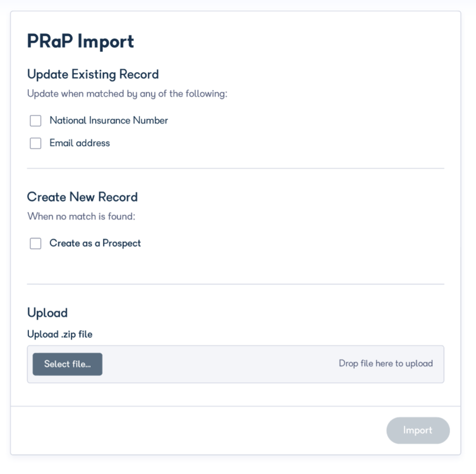Disable the Create as a Prospect option
This screenshot has height=474, width=476.
(x=35, y=243)
